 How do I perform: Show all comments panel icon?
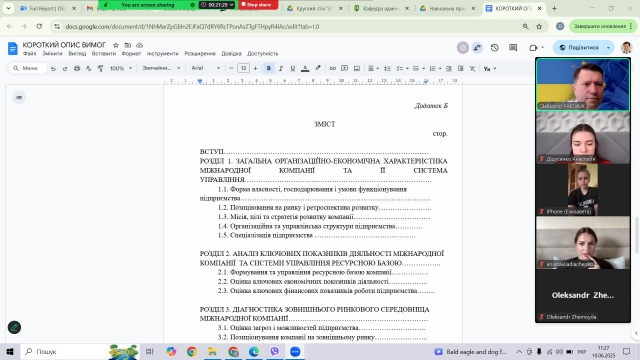coord(513,48)
